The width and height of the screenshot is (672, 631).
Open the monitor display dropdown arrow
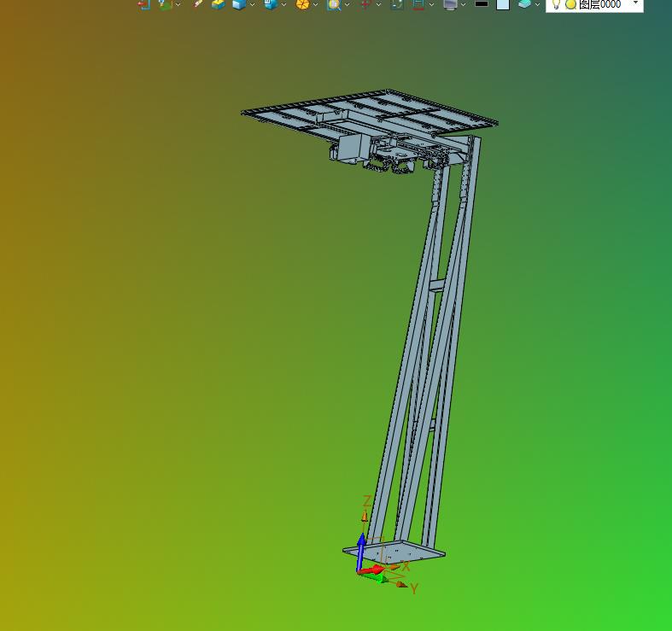click(463, 5)
